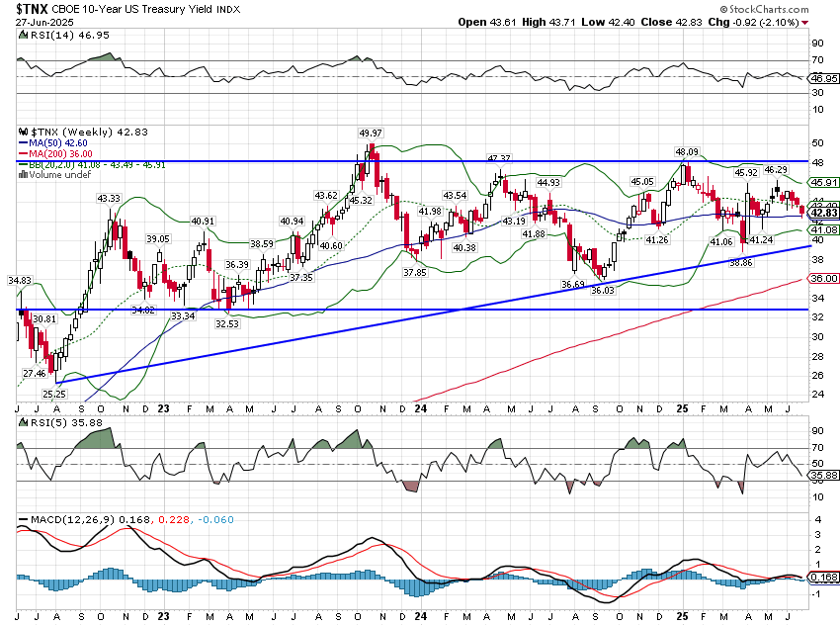Click the 37.85 low price label
Viewport: 840px width, 626px height.
(x=415, y=272)
